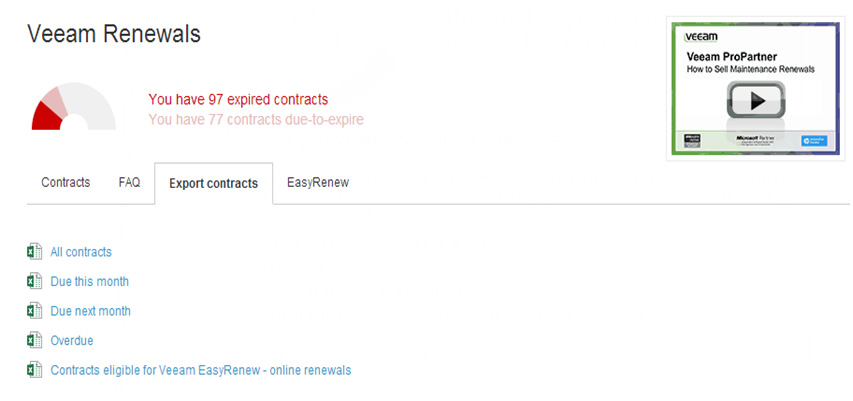
Task: Export Overdue contracts list
Action: (x=72, y=340)
